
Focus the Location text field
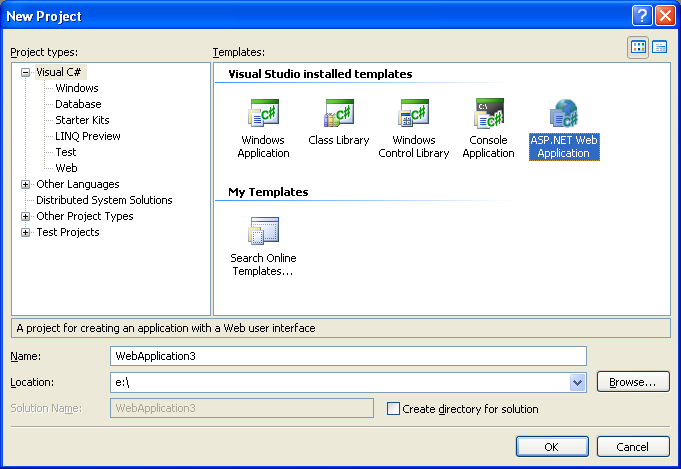(340, 383)
